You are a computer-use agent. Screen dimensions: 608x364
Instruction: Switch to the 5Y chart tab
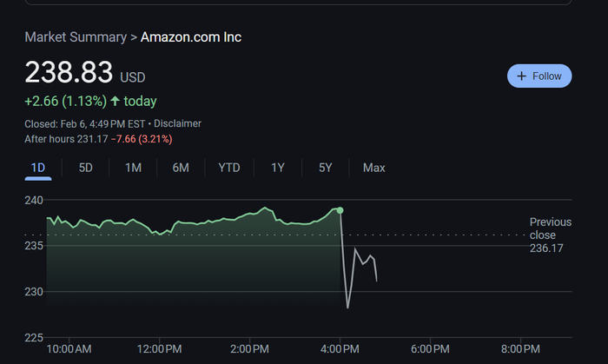[x=326, y=168]
